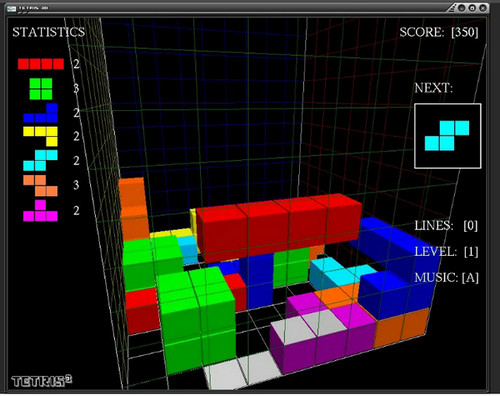
Task: Toggle the MUSIC: [A] setting
Action: (447, 277)
